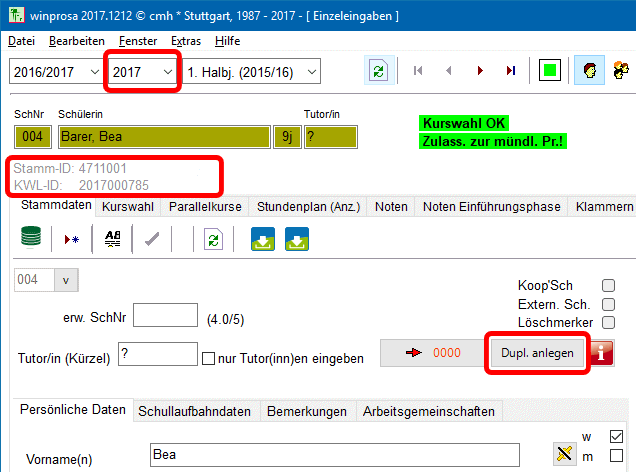Click the 'erw. SchNr' input field

pyautogui.click(x=165, y=316)
